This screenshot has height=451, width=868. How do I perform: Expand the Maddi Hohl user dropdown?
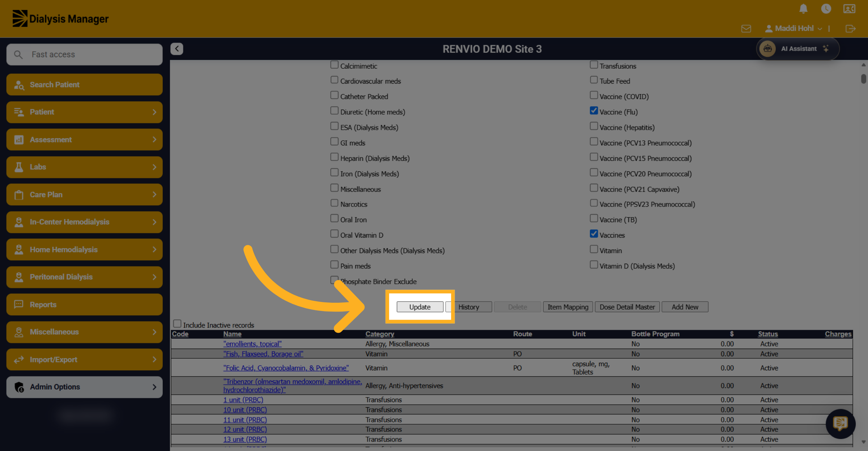tap(793, 29)
